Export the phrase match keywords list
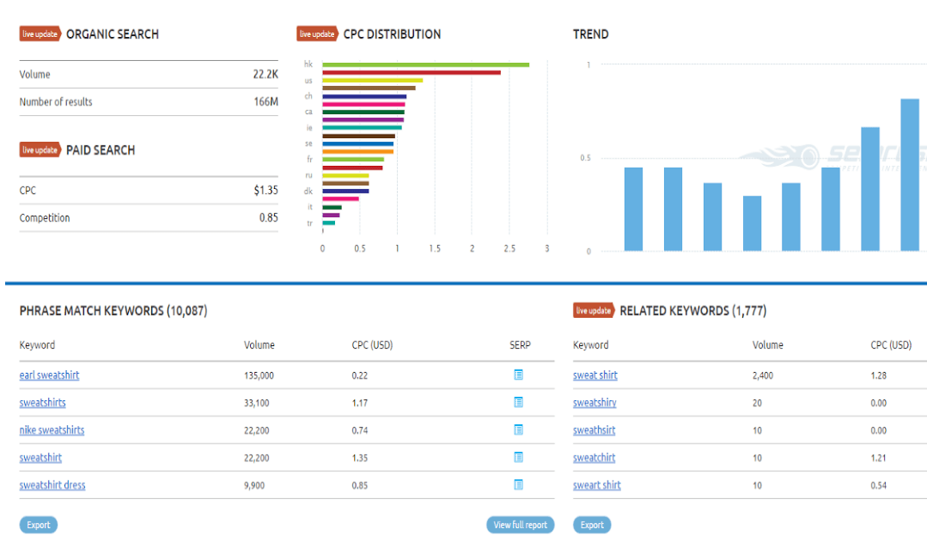Image resolution: width=927 pixels, height=560 pixels. (x=39, y=525)
